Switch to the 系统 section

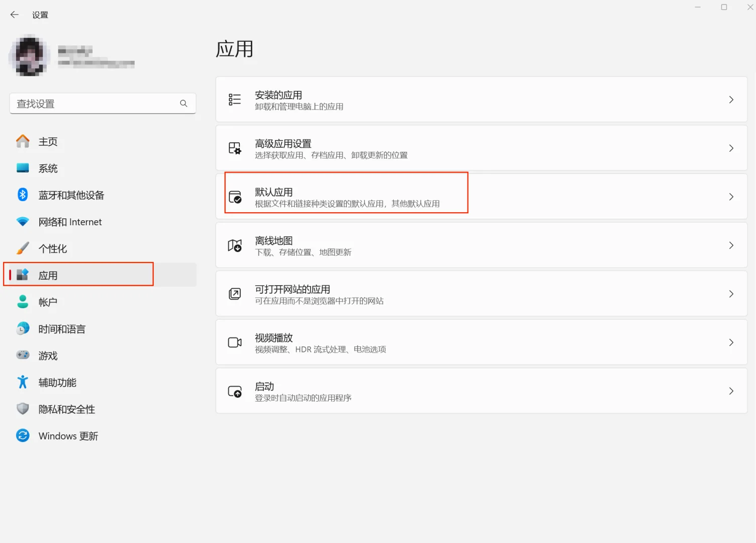tap(48, 168)
